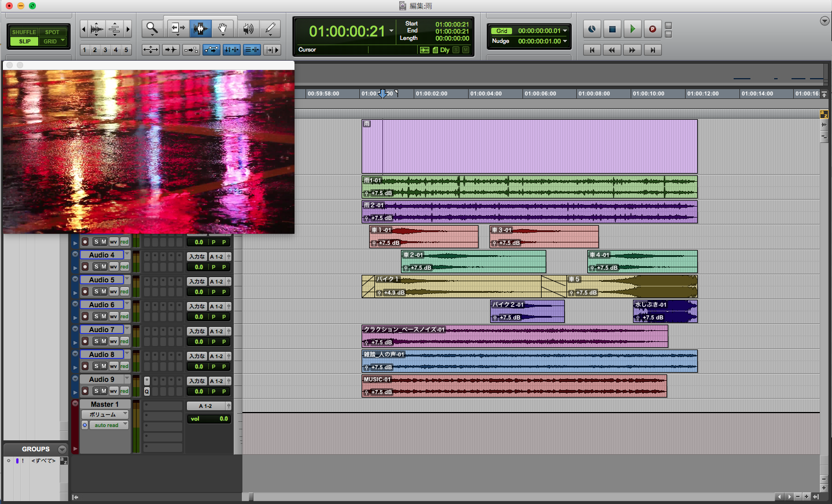Click the video window rainy street frame
This screenshot has height=504, width=832.
(x=149, y=152)
